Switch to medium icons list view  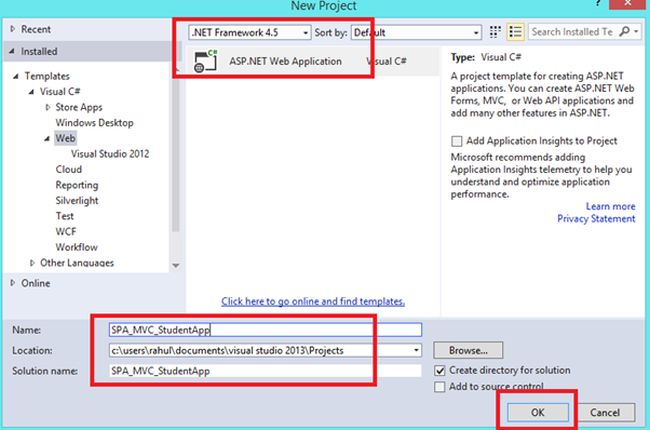click(515, 32)
